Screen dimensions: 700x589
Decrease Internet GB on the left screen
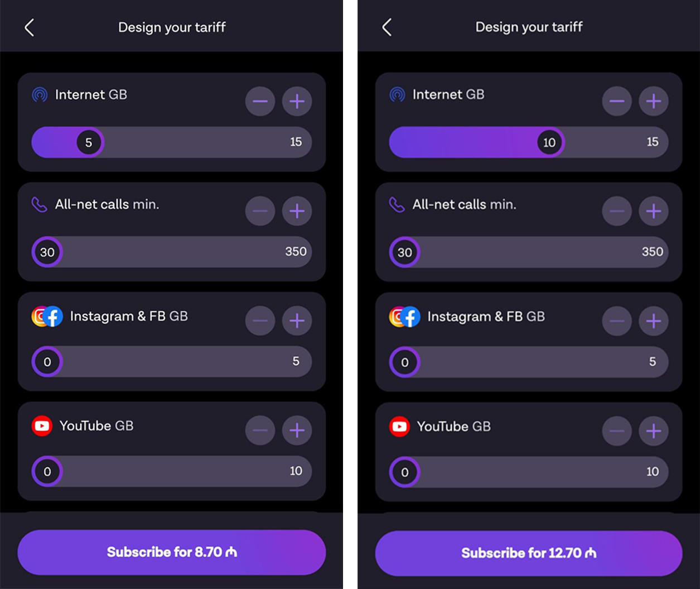tap(260, 102)
